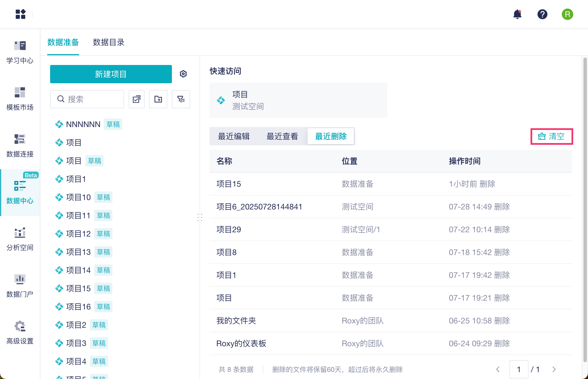Click the help question mark icon
The image size is (588, 379).
[542, 14]
